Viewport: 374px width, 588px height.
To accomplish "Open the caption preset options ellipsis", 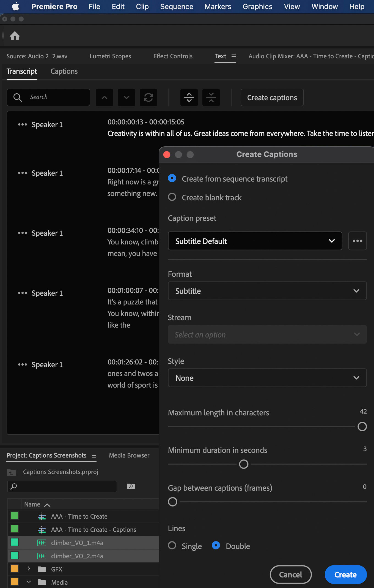I will point(357,241).
